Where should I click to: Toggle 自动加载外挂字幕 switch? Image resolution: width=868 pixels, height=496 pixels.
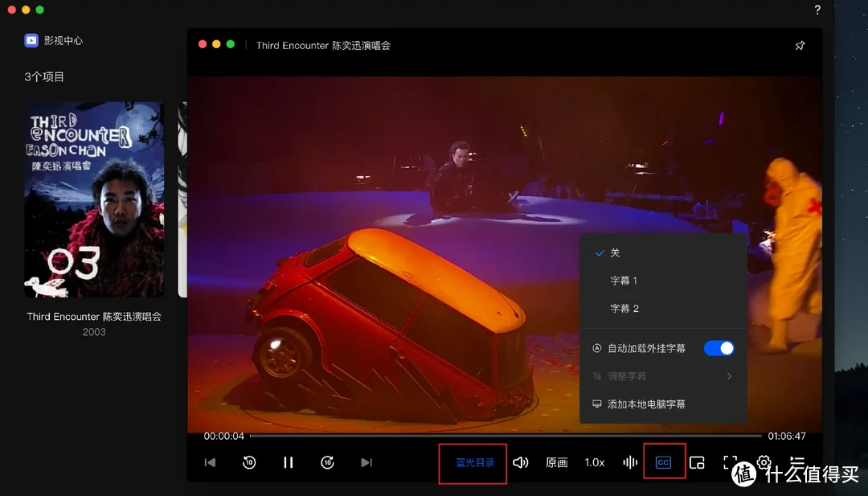click(x=719, y=348)
